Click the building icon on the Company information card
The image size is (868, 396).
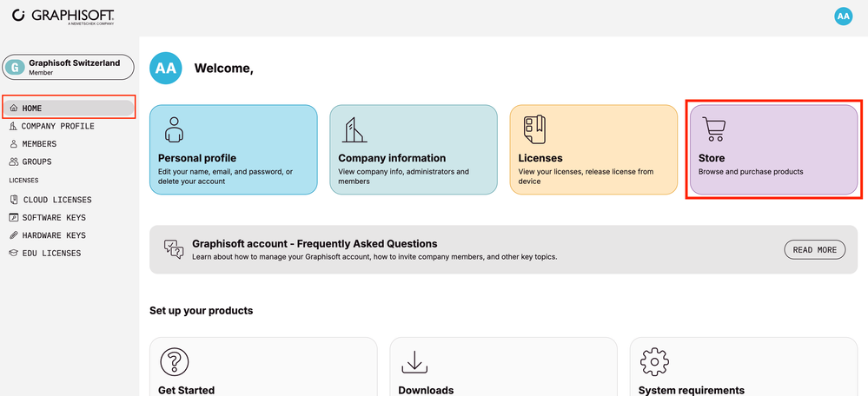354,130
